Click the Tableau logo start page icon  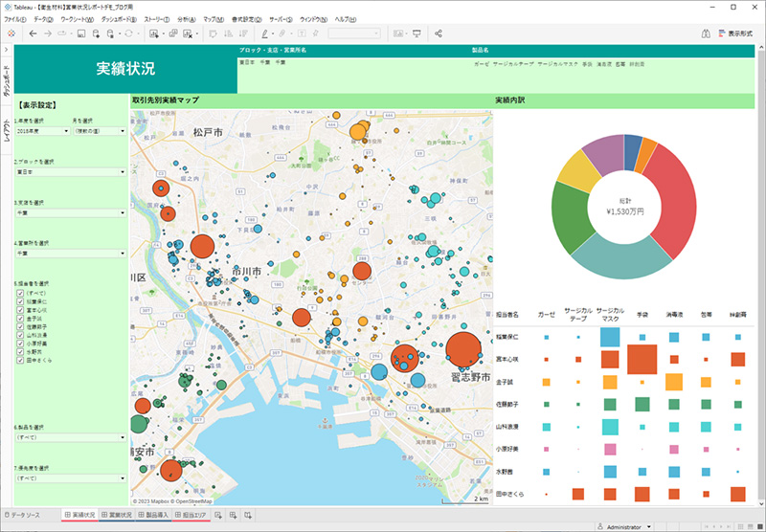tap(12, 33)
